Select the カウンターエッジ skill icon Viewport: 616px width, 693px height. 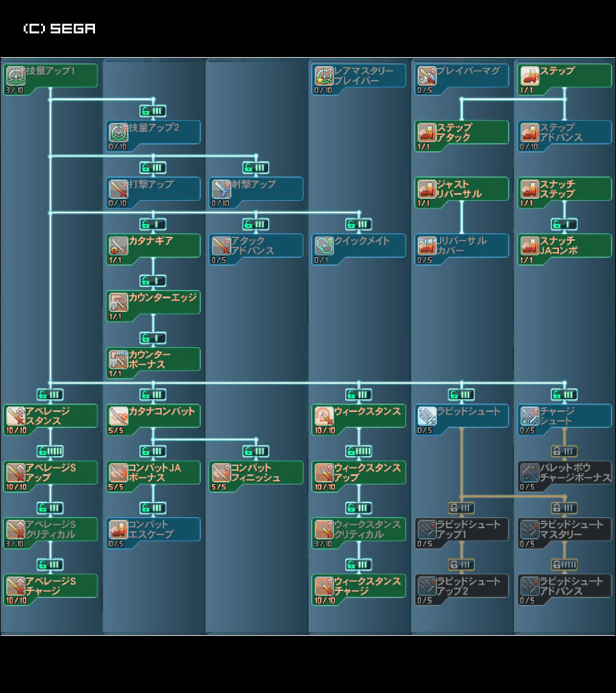coord(119,302)
